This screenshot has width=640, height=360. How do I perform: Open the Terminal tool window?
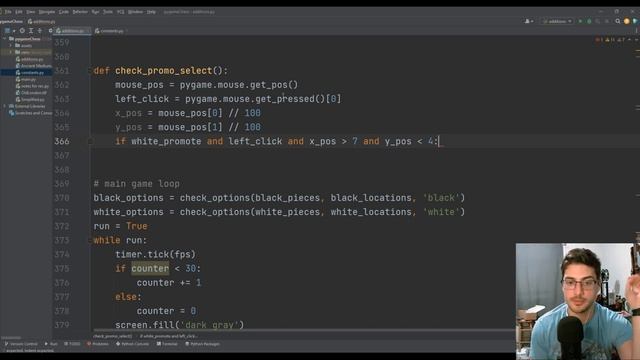click(167, 344)
